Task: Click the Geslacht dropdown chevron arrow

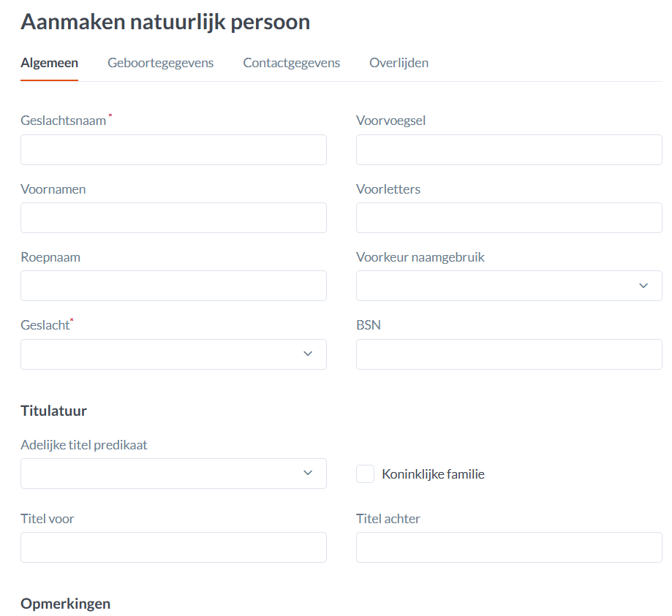Action: pyautogui.click(x=308, y=354)
